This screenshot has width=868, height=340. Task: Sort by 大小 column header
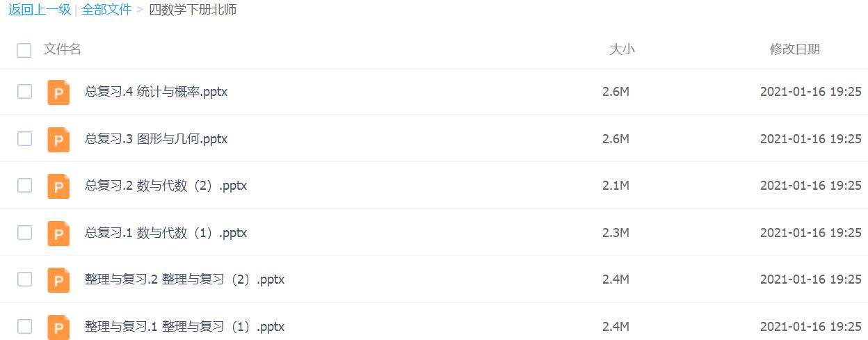point(622,49)
